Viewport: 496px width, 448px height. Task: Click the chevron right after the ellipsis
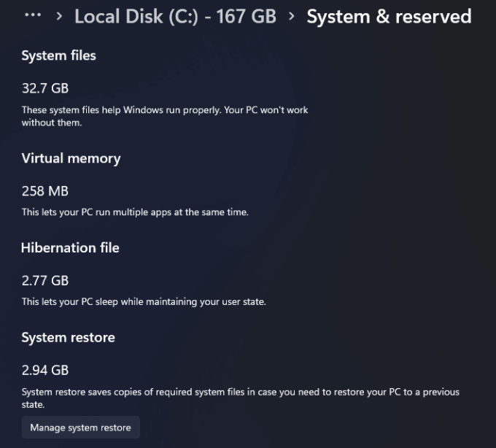(59, 16)
